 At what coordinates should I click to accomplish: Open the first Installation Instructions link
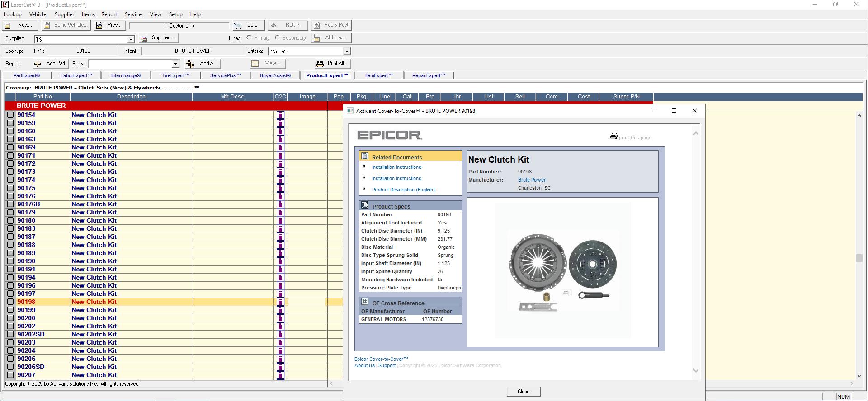click(396, 168)
